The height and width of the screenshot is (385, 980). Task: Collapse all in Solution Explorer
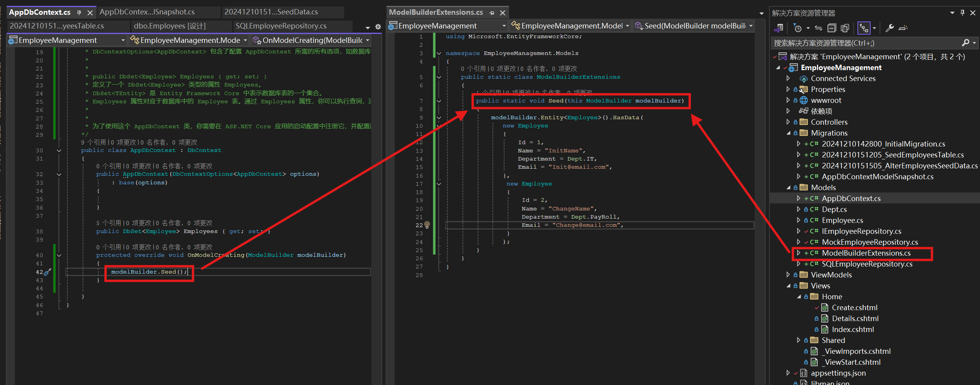pyautogui.click(x=832, y=28)
